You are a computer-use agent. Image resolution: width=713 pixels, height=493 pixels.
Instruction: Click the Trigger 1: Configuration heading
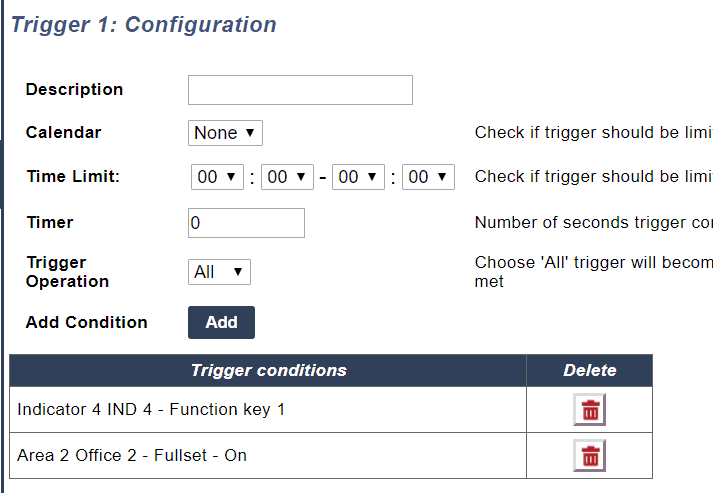coord(143,25)
